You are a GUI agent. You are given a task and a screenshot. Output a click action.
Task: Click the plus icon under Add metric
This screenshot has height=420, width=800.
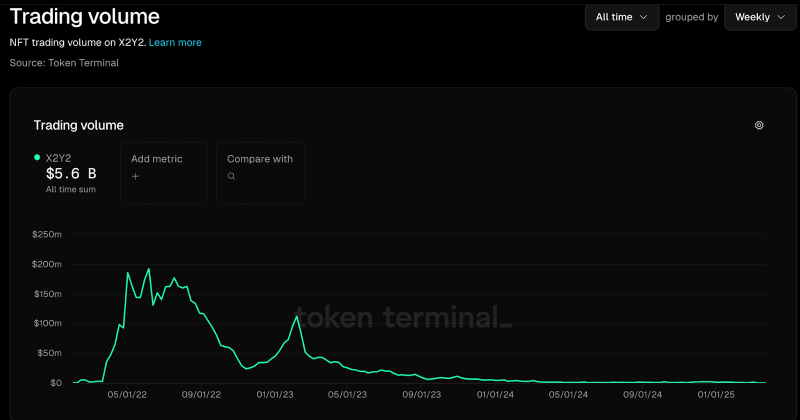click(135, 176)
